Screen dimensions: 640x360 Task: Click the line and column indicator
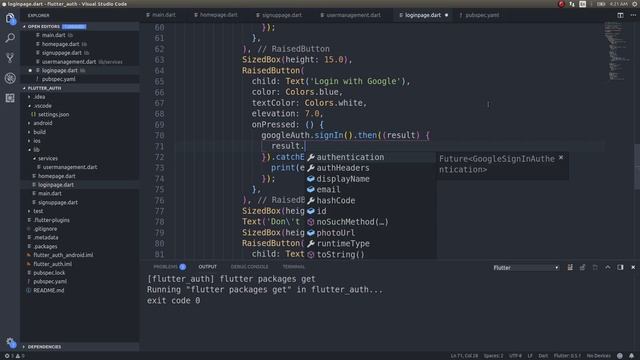(x=464, y=356)
